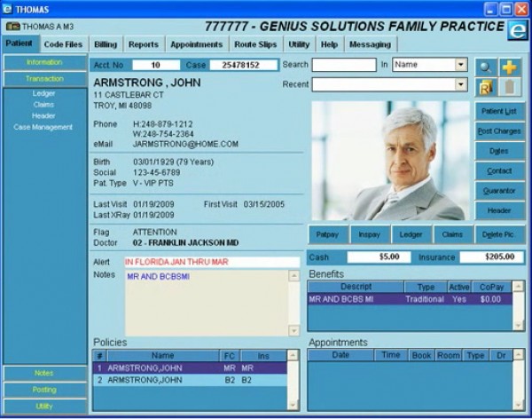Click the Alert text field

pyautogui.click(x=212, y=262)
